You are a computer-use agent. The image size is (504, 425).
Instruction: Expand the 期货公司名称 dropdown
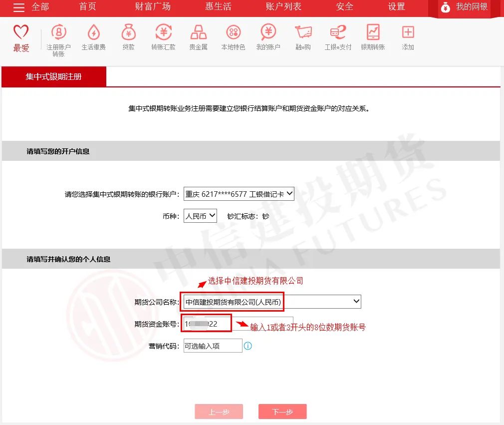click(272, 302)
